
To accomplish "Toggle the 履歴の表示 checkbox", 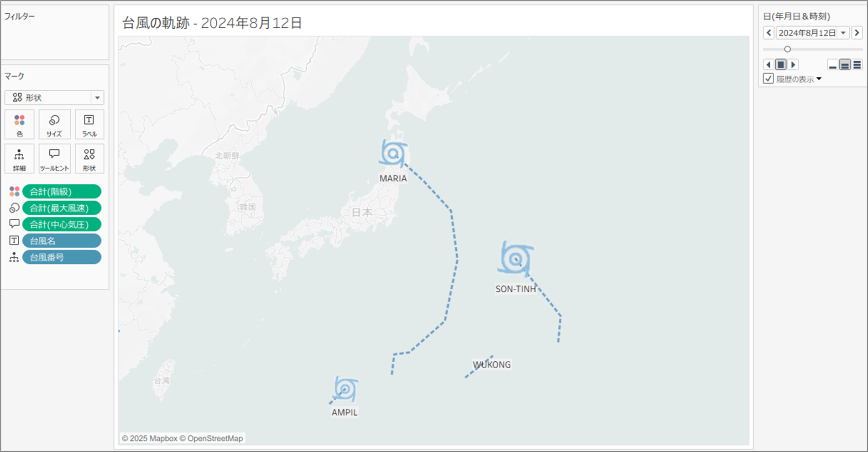I will (x=769, y=78).
